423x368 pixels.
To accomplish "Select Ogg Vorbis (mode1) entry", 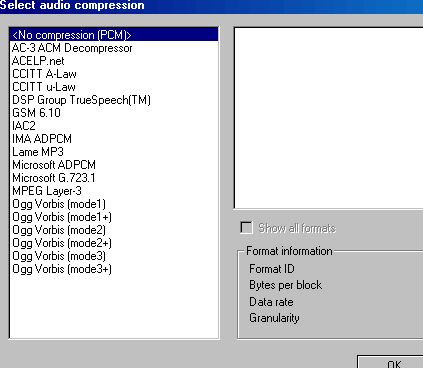I will 114,204.
